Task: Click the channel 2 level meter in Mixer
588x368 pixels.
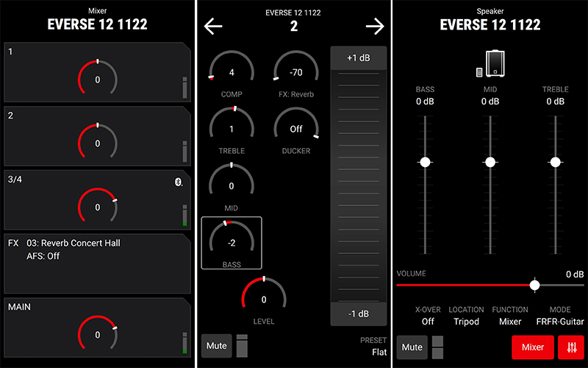Action: pyautogui.click(x=185, y=152)
